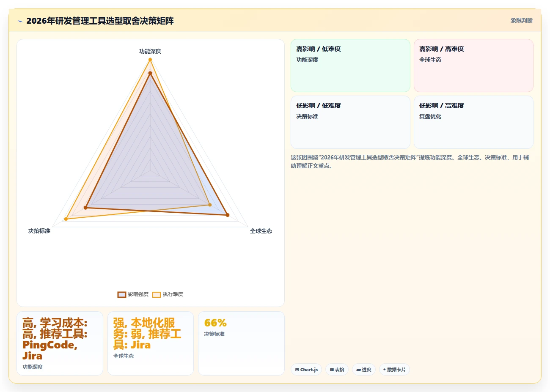The height and width of the screenshot is (392, 550).
Task: Click 全球生态 text in pink quadrant card
Action: click(x=430, y=60)
